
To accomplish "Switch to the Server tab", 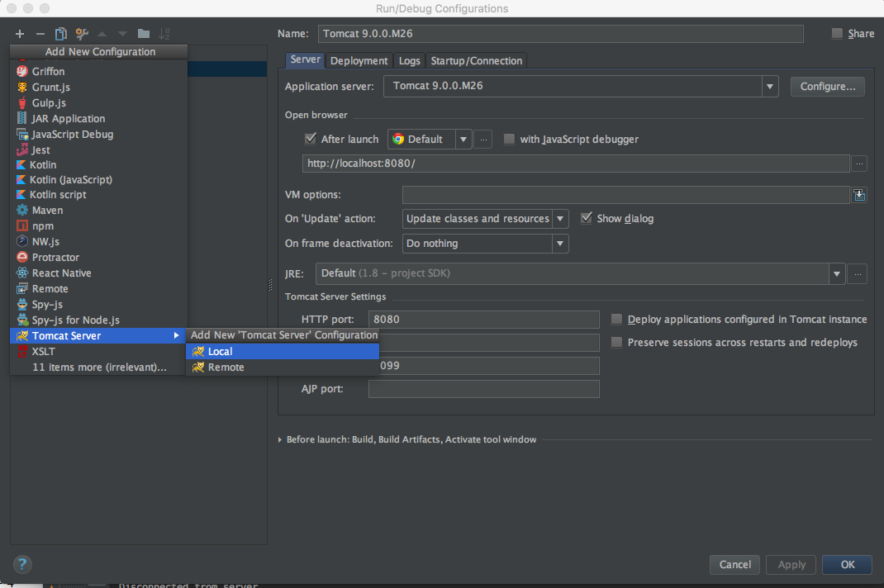I will 305,59.
